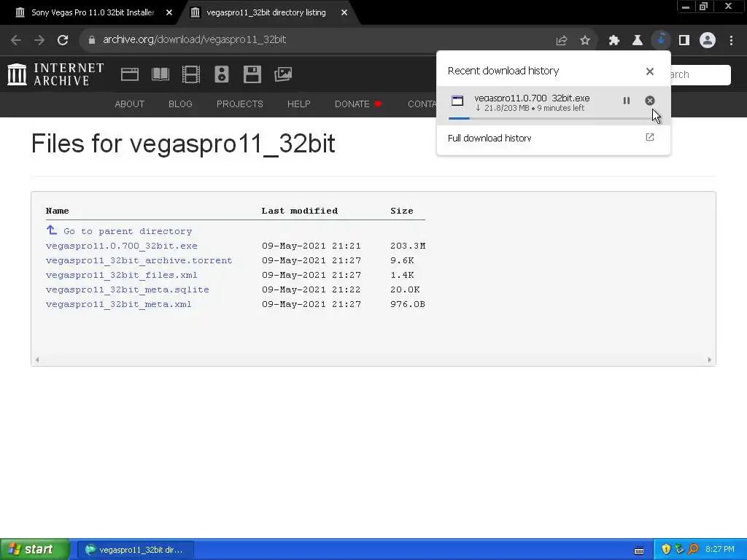Open the Windows start menu

34,550
